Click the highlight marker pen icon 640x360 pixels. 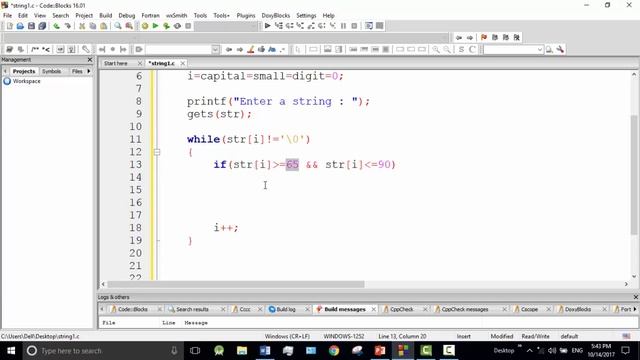pyautogui.click(x=251, y=49)
